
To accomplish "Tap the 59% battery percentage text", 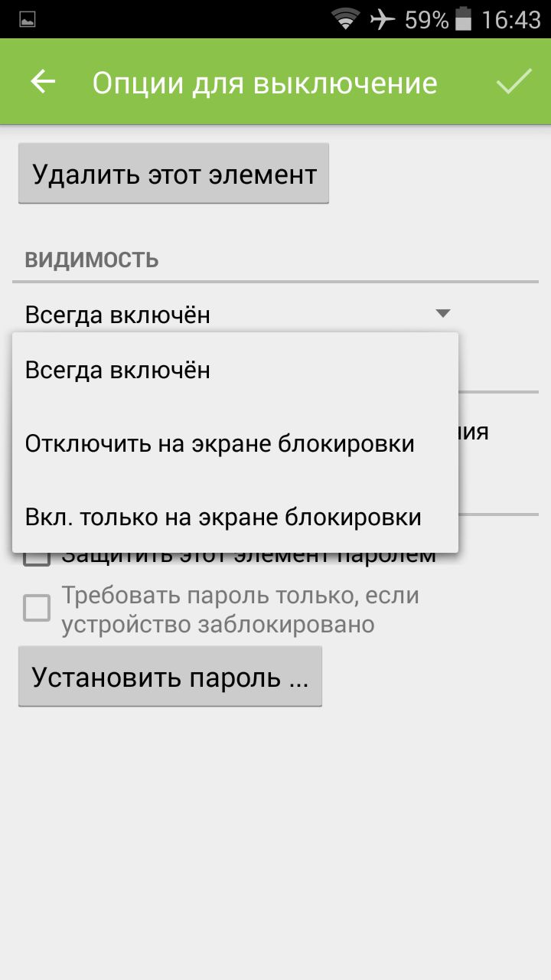I will pyautogui.click(x=426, y=20).
